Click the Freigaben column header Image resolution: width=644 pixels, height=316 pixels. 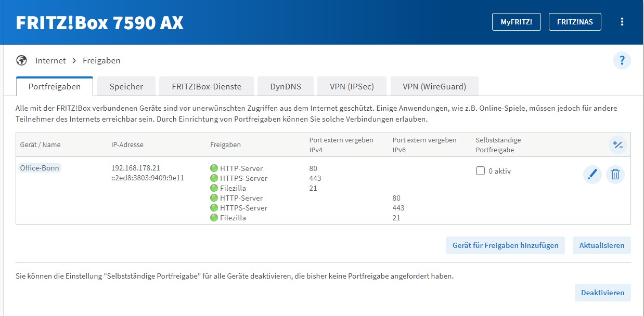225,144
